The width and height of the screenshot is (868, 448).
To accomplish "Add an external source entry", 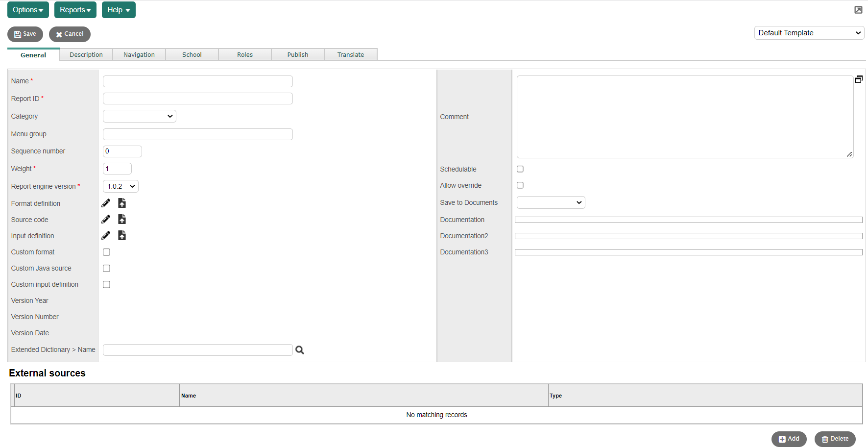I will click(x=789, y=439).
